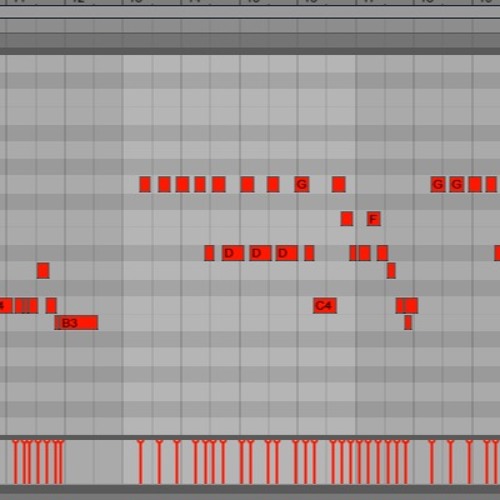Viewport: 500px width, 500px height.
Task: Select the note labeled C4
Action: click(x=325, y=306)
